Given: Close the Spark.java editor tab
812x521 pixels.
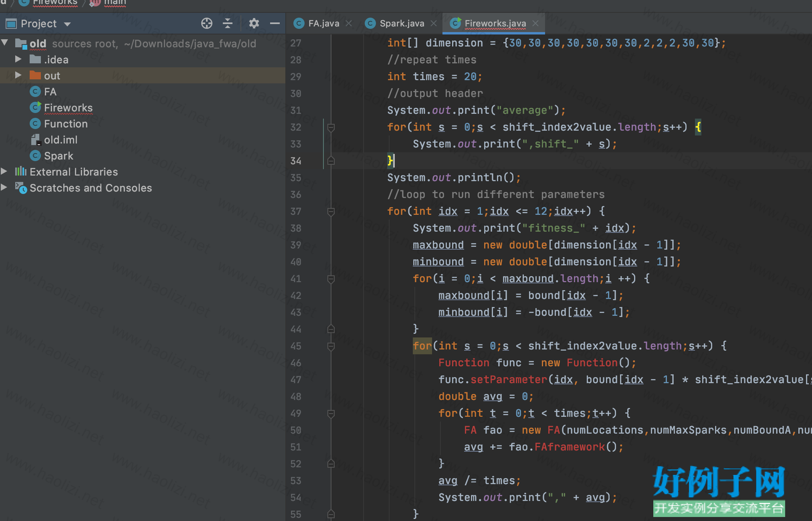Looking at the screenshot, I should point(434,24).
